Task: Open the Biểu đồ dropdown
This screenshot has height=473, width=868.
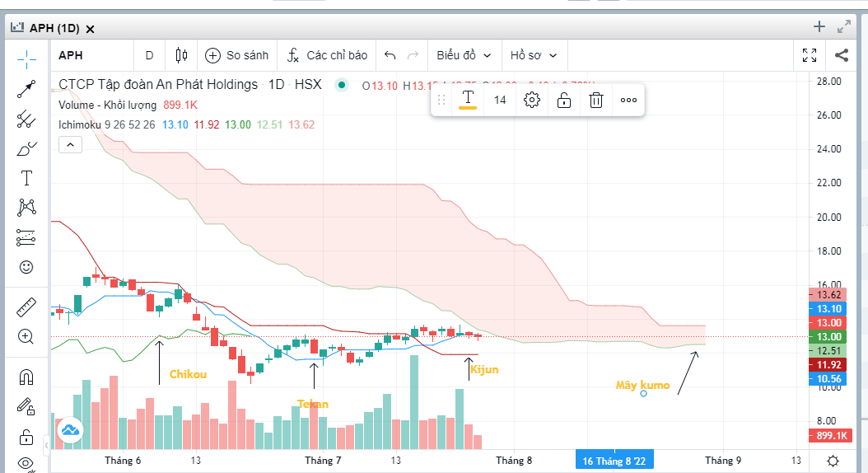Action: coord(464,55)
